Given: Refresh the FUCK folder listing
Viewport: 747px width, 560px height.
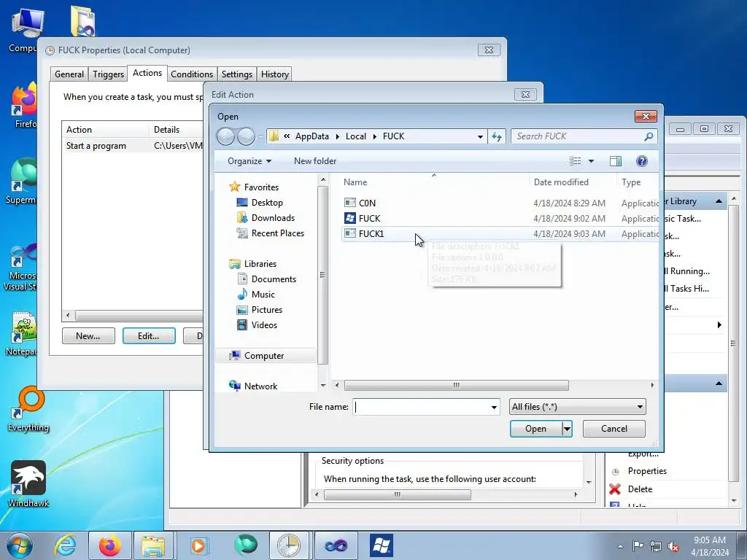Looking at the screenshot, I should pyautogui.click(x=496, y=136).
